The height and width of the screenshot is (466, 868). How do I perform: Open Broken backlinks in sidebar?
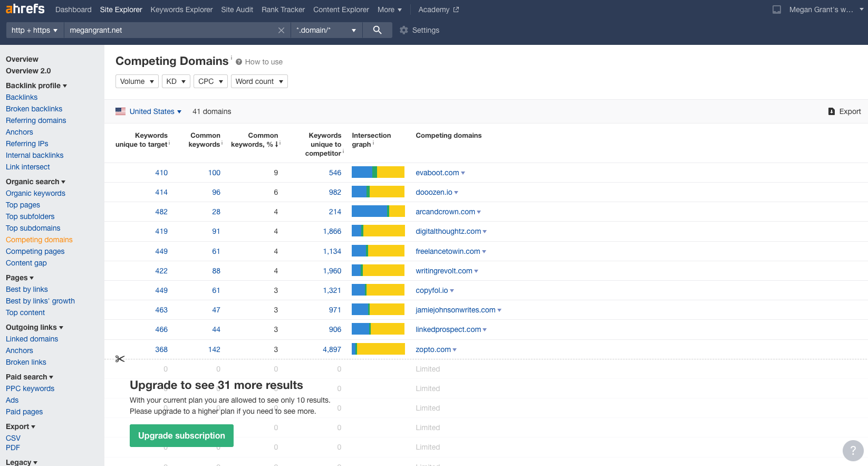(34, 109)
